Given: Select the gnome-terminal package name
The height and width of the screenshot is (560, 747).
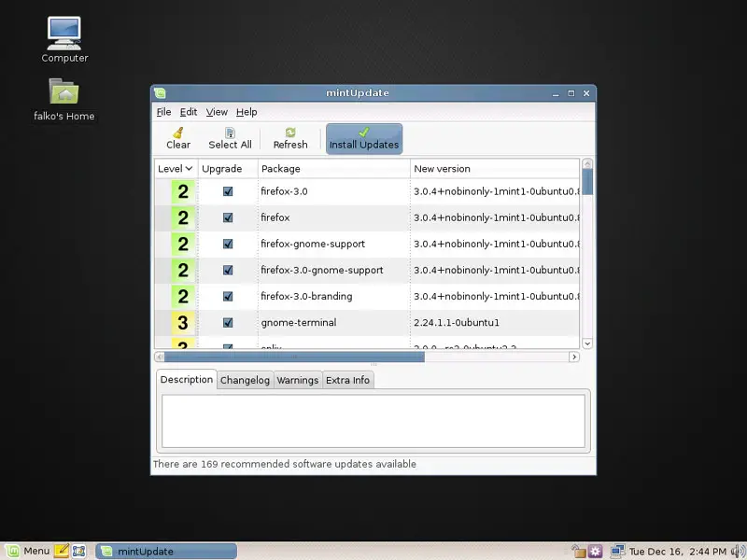Looking at the screenshot, I should tap(298, 322).
